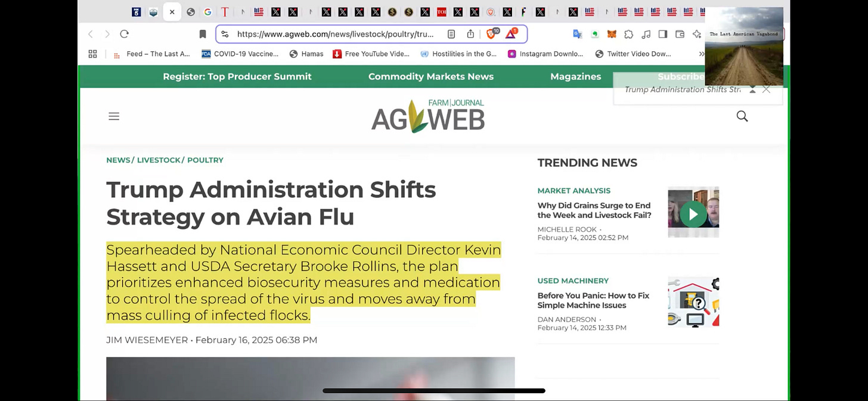Bookmark this page with the ribbon icon
Viewport: 868px width, 401px height.
203,34
